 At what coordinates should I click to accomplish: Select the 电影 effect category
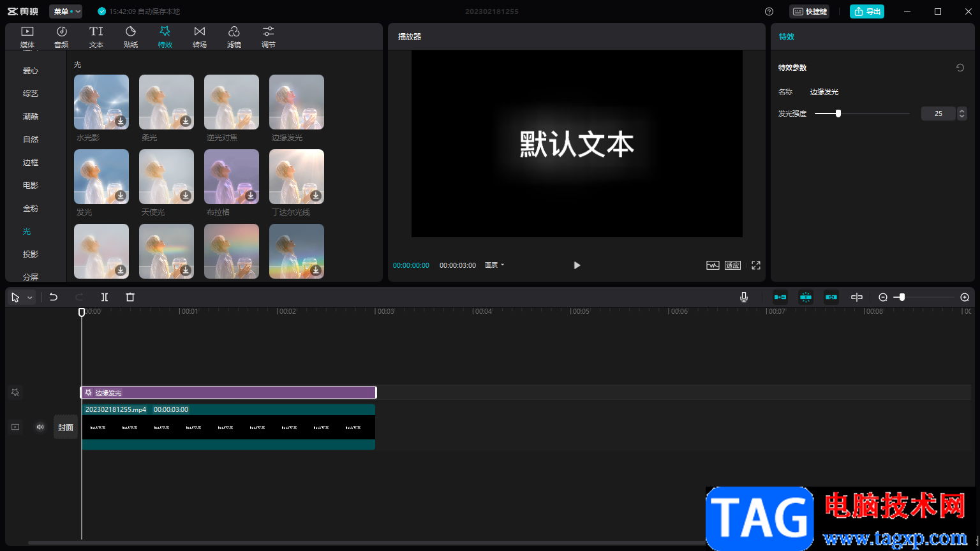(31, 186)
